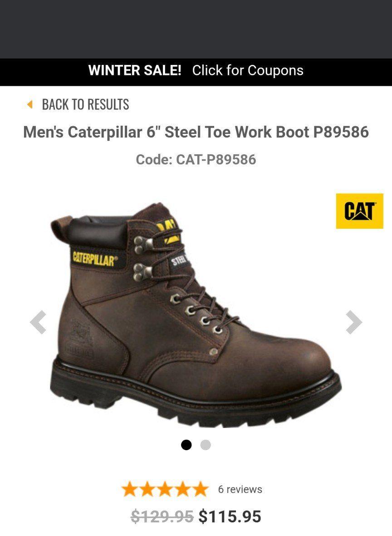Image resolution: width=392 pixels, height=536 pixels.
Task: Click the last orange star in rating
Action: pyautogui.click(x=200, y=489)
